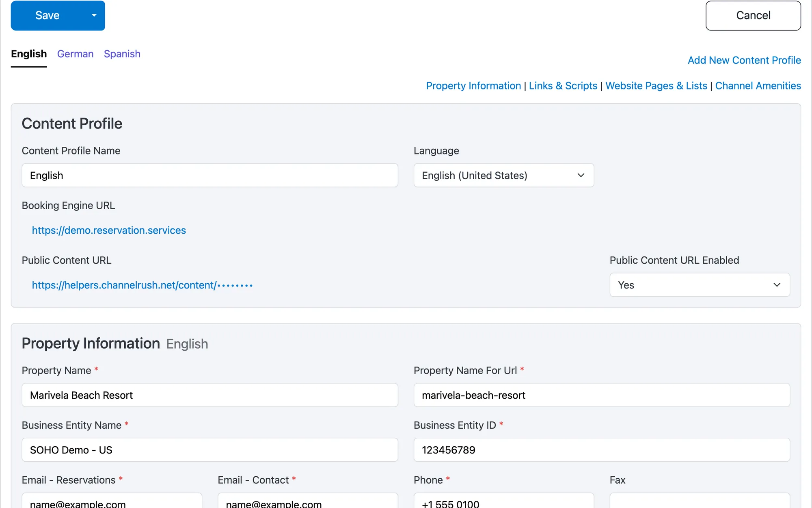Viewport: 812px width, 508px height.
Task: Click the Property Name For Url field
Action: pyautogui.click(x=602, y=395)
